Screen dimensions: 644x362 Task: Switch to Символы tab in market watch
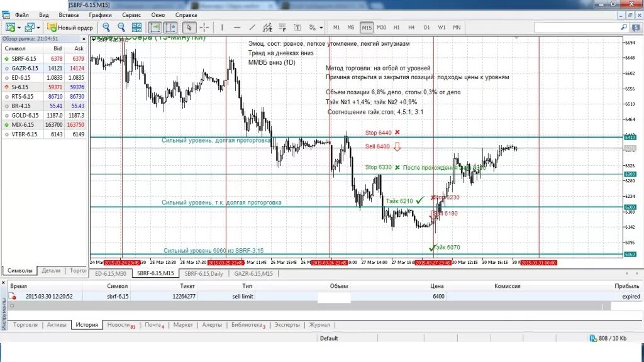(x=19, y=270)
